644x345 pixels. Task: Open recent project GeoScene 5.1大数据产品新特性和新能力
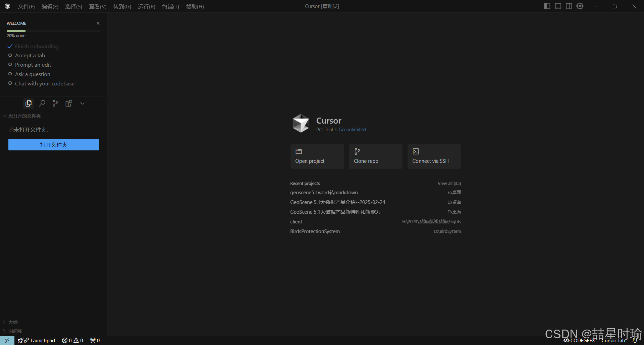[x=376, y=212]
